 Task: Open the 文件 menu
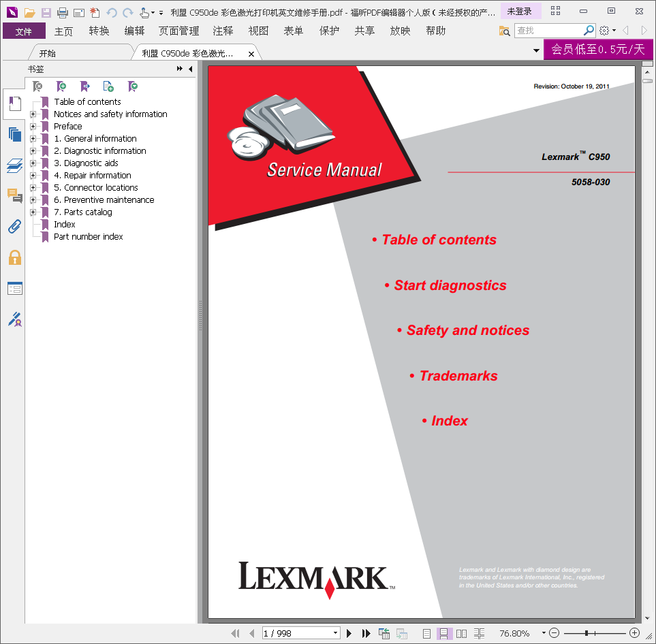click(x=24, y=31)
